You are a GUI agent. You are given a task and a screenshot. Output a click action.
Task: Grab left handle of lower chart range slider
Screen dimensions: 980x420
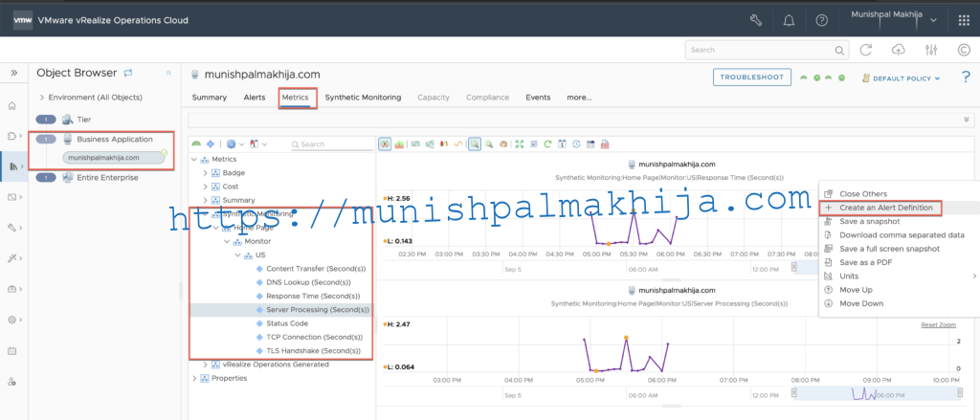(793, 393)
